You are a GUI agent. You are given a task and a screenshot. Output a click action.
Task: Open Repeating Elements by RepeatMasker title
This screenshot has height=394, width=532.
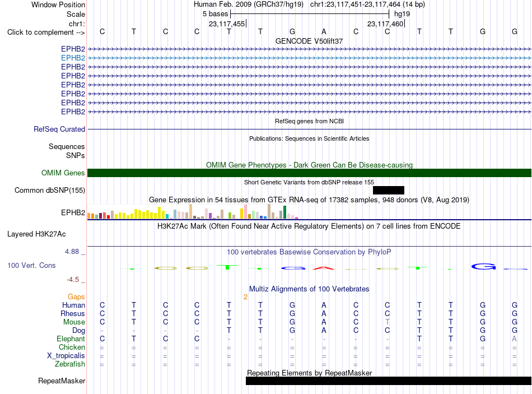[309, 373]
